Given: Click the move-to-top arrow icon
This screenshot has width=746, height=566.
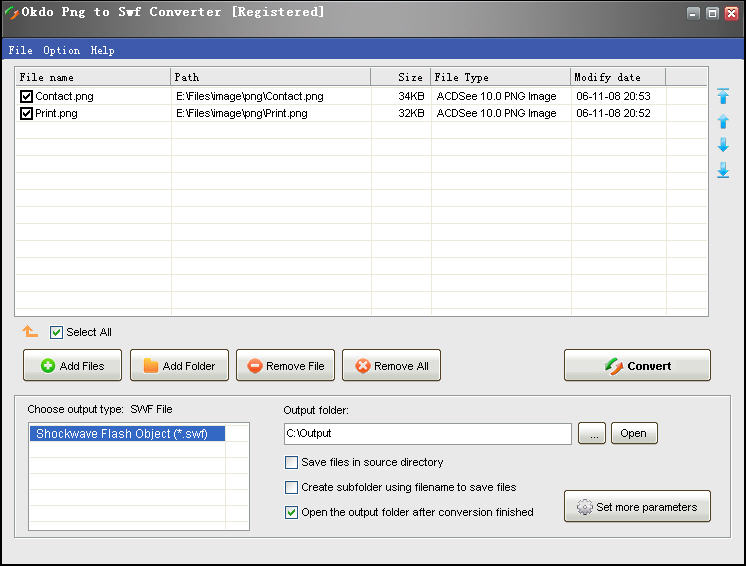Looking at the screenshot, I should point(723,96).
